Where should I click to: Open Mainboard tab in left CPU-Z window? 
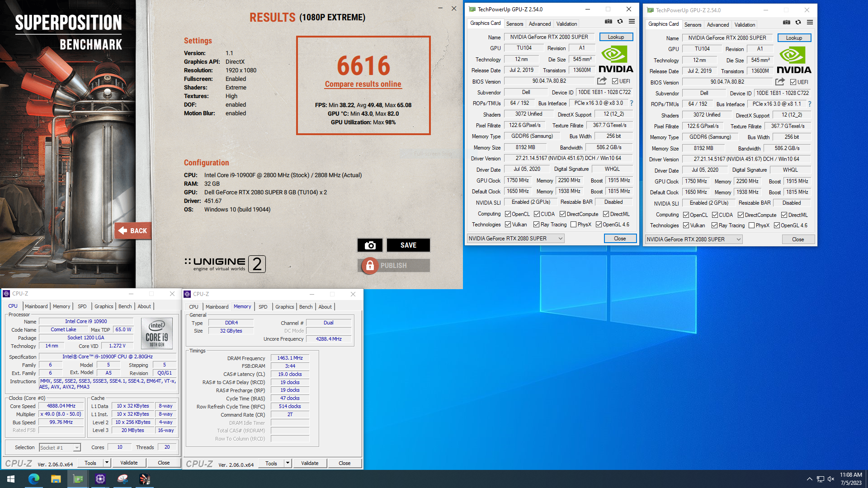click(36, 306)
